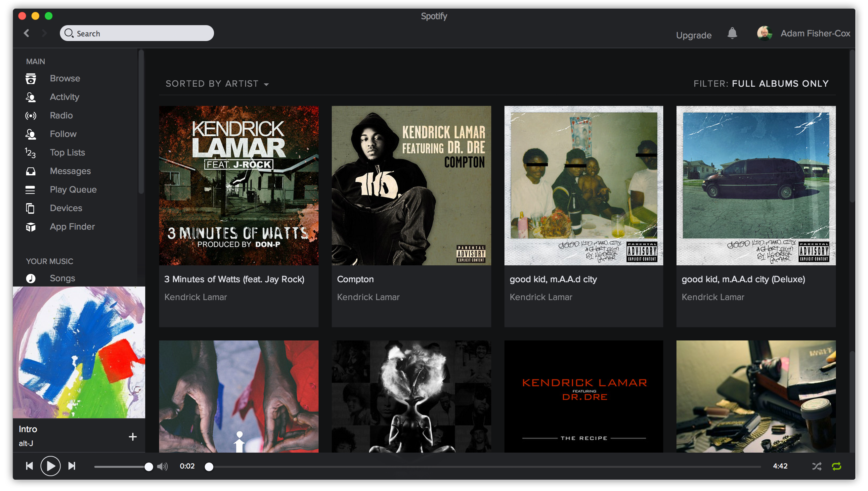The image size is (868, 491).
Task: Click the search magnifier icon
Action: point(69,33)
